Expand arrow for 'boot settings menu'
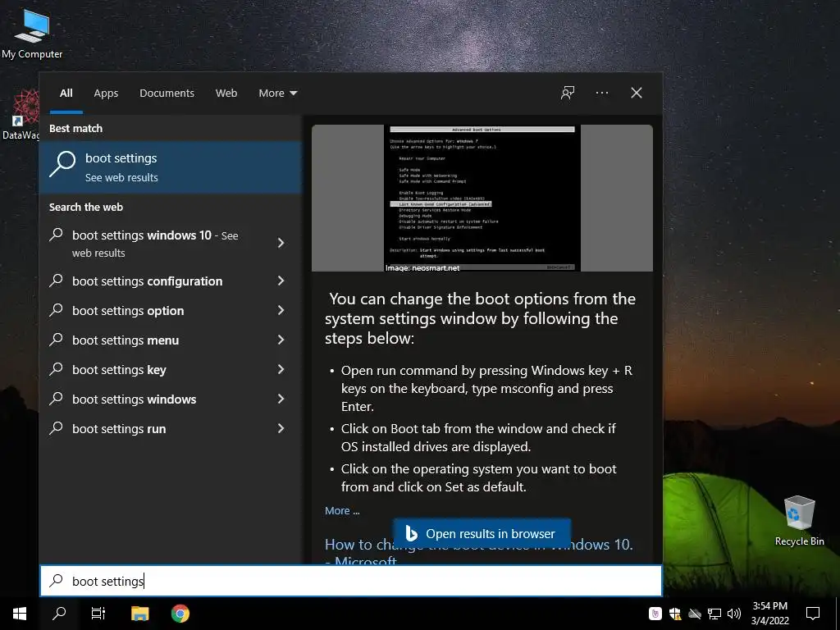Viewport: 840px width, 630px height. [x=281, y=340]
